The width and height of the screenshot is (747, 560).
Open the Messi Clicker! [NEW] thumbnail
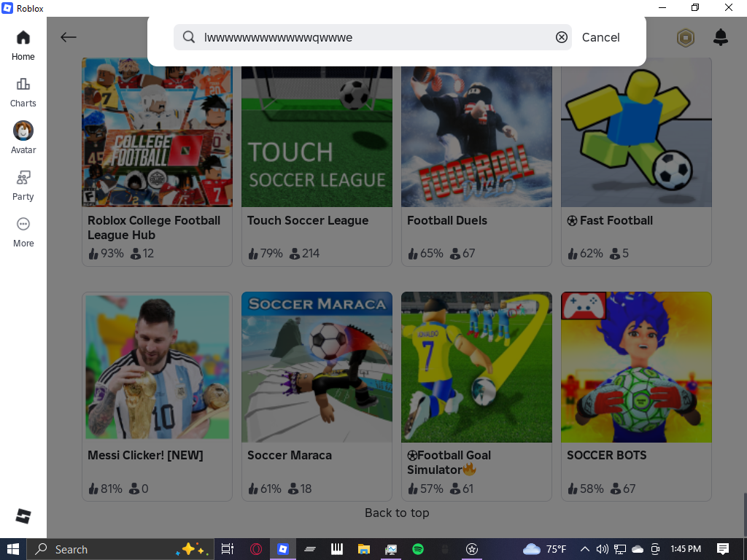[158, 367]
